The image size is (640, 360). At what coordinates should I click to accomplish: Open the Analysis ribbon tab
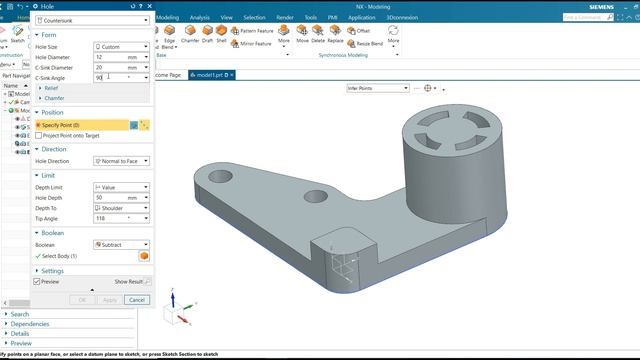tap(200, 18)
